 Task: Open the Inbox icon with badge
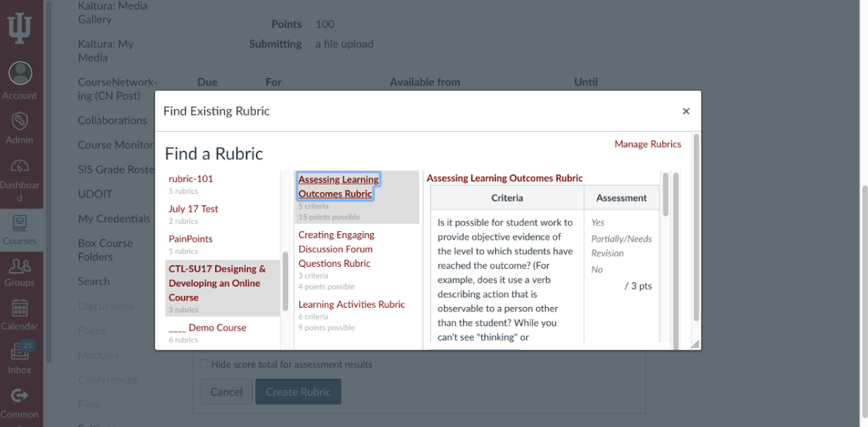20,350
